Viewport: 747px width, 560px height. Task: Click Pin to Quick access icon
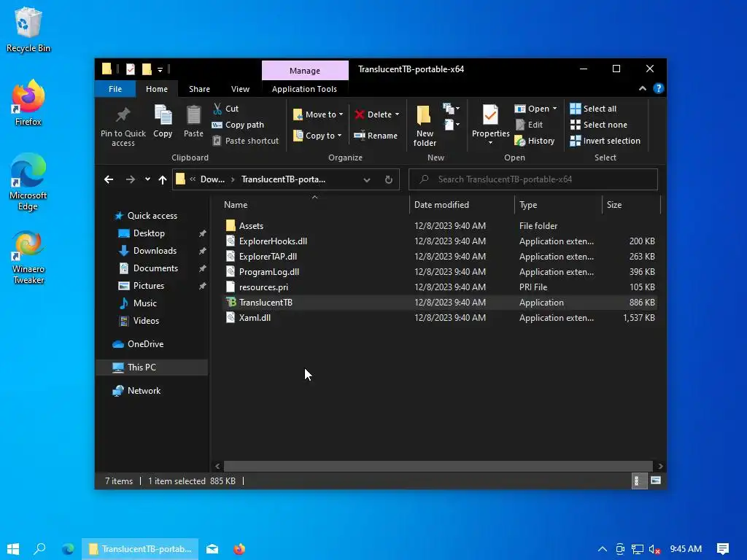123,114
